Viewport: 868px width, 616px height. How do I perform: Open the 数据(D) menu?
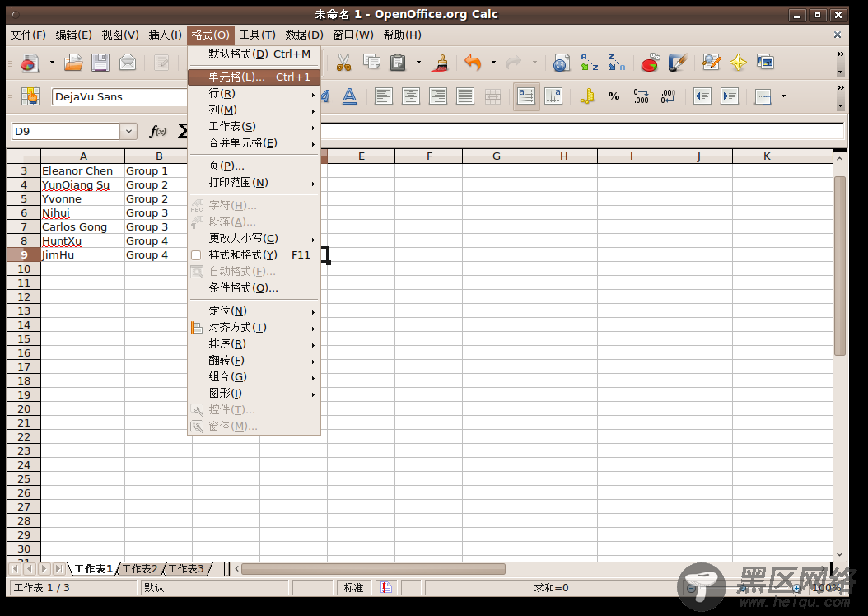[x=304, y=35]
